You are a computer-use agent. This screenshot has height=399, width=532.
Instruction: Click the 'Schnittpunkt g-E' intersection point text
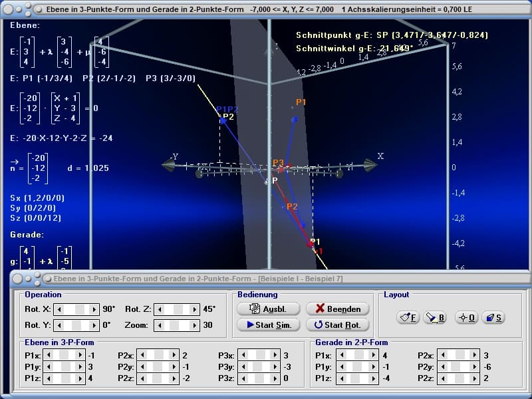pos(392,35)
